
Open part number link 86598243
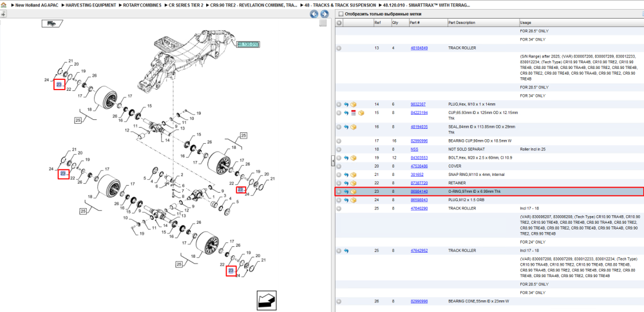(419, 200)
